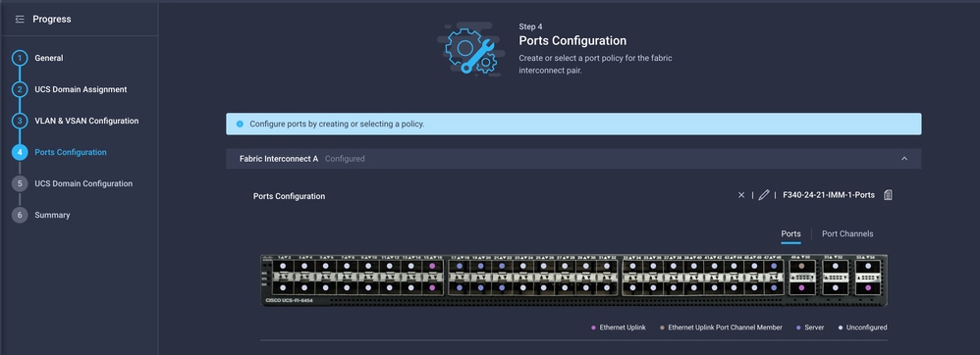
Task: Edit the port policy with pencil icon
Action: click(763, 195)
